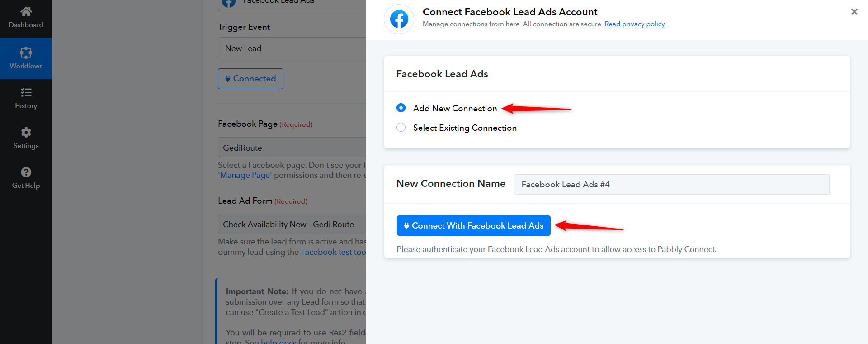Open the Facebook Page GediRoute dropdown
868x344 pixels.
(x=292, y=148)
